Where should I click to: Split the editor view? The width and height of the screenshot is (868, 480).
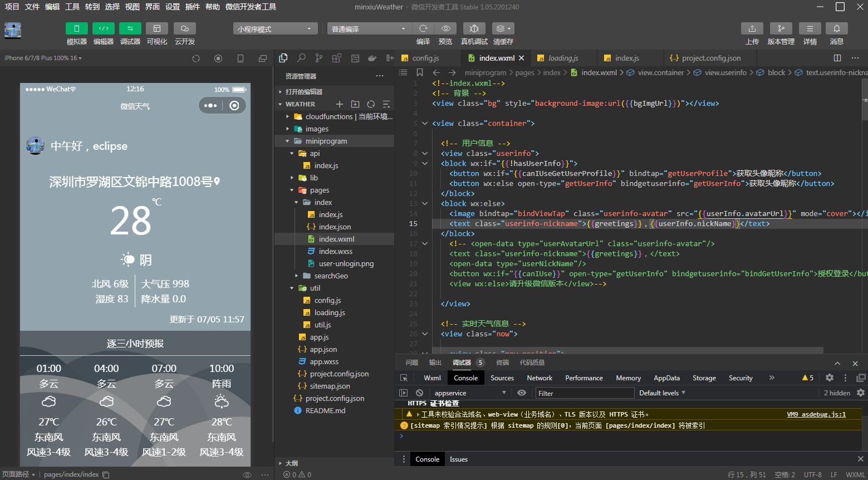coord(837,58)
